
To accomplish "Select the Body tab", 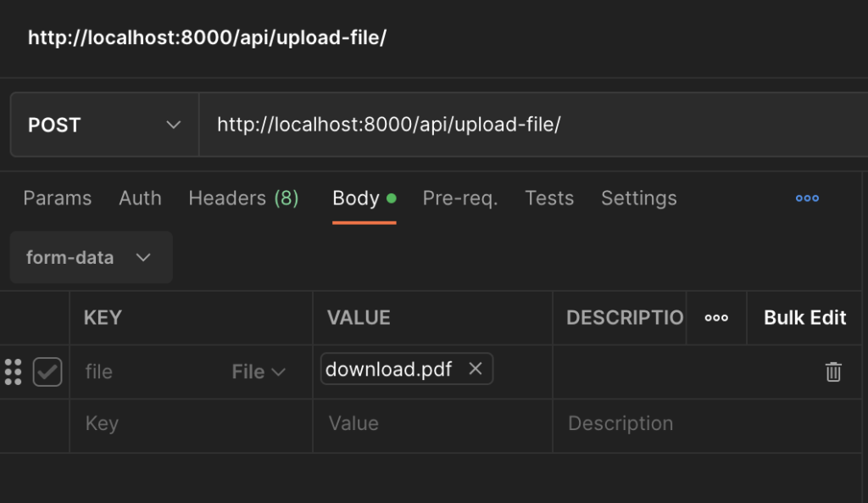I will click(364, 198).
